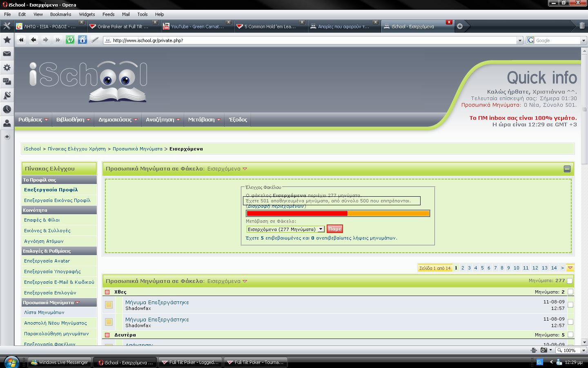
Task: Click the camera icon in status bar
Action: pos(543,350)
